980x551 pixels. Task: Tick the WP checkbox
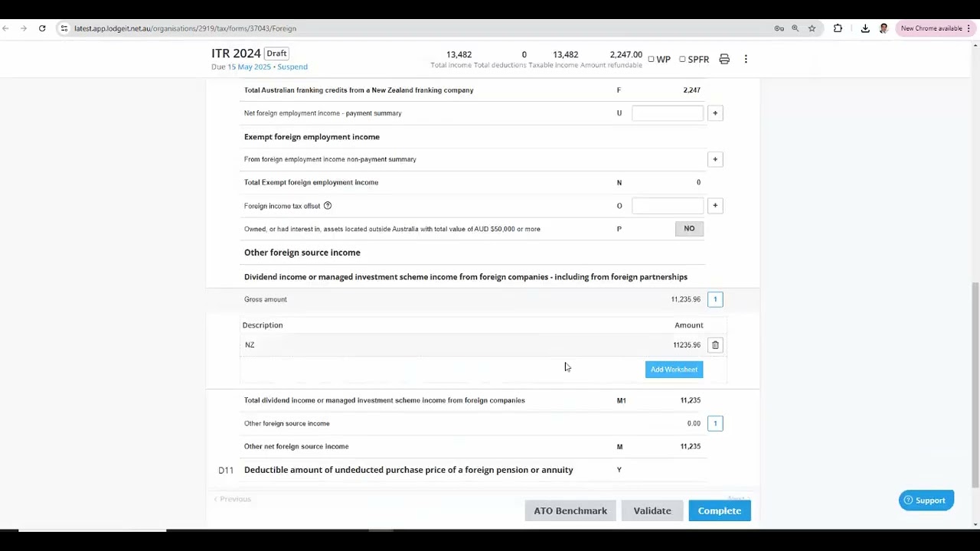tap(652, 59)
